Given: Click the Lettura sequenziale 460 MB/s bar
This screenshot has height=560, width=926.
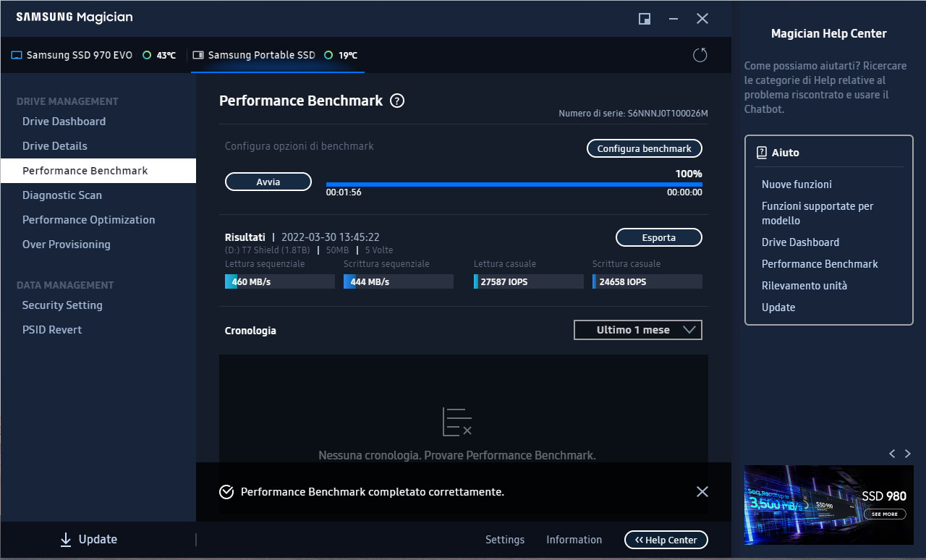Looking at the screenshot, I should point(280,281).
